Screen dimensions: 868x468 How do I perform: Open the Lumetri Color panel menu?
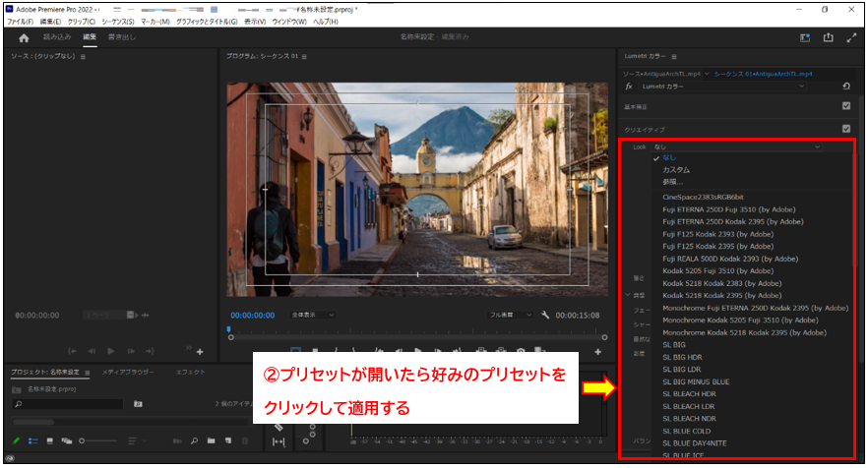[674, 56]
